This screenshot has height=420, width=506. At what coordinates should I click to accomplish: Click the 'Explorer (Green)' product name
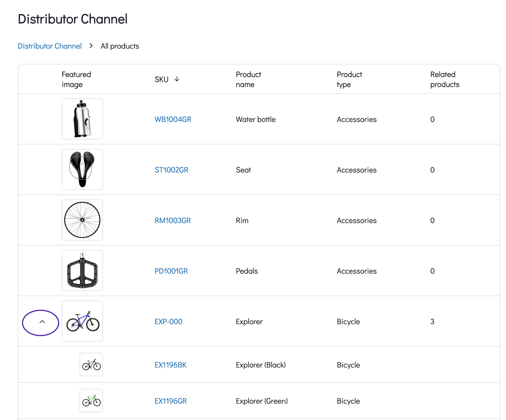point(262,401)
